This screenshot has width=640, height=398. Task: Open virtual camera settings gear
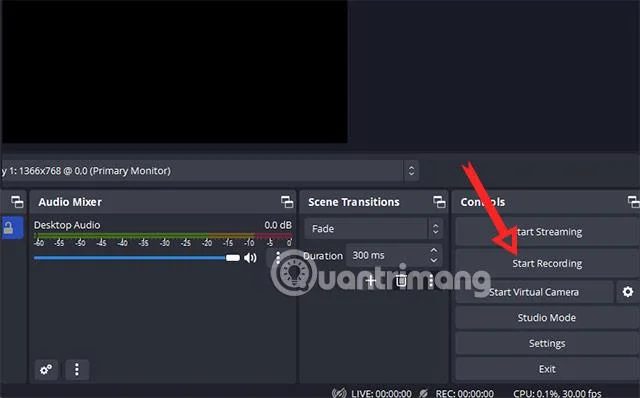coord(628,292)
